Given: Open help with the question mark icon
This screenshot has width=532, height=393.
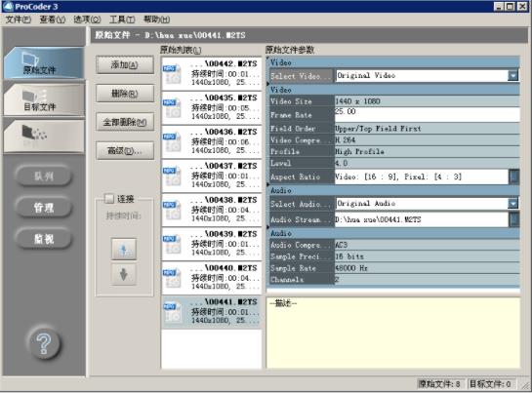Looking at the screenshot, I should 44,343.
